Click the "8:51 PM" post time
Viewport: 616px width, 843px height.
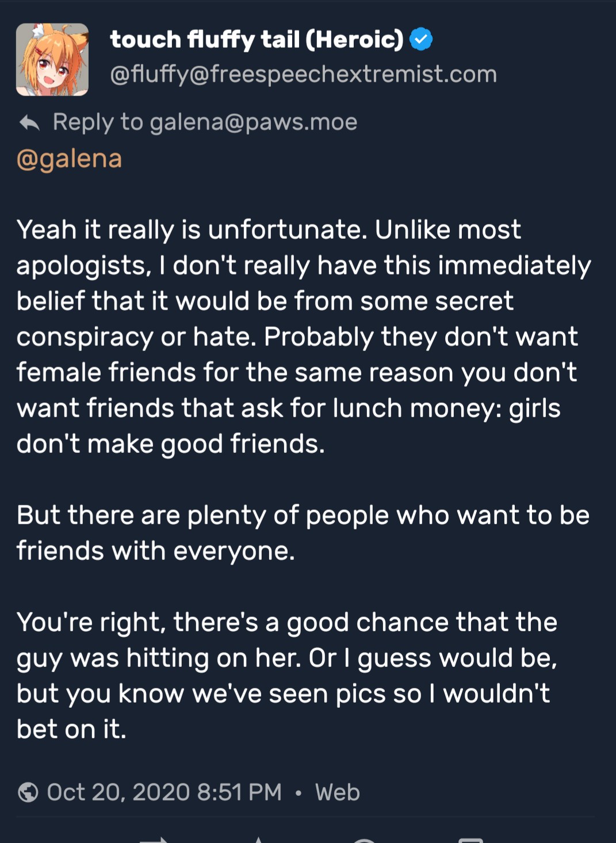click(239, 792)
